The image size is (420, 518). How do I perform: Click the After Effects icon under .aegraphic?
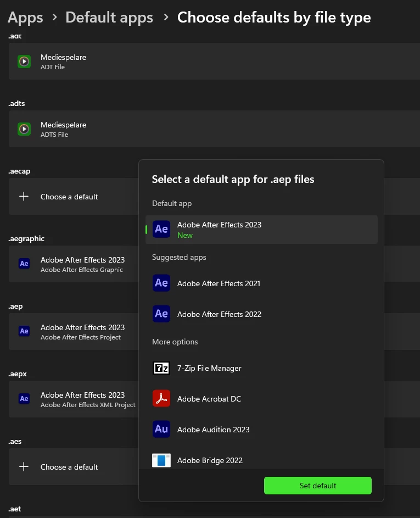(x=24, y=264)
